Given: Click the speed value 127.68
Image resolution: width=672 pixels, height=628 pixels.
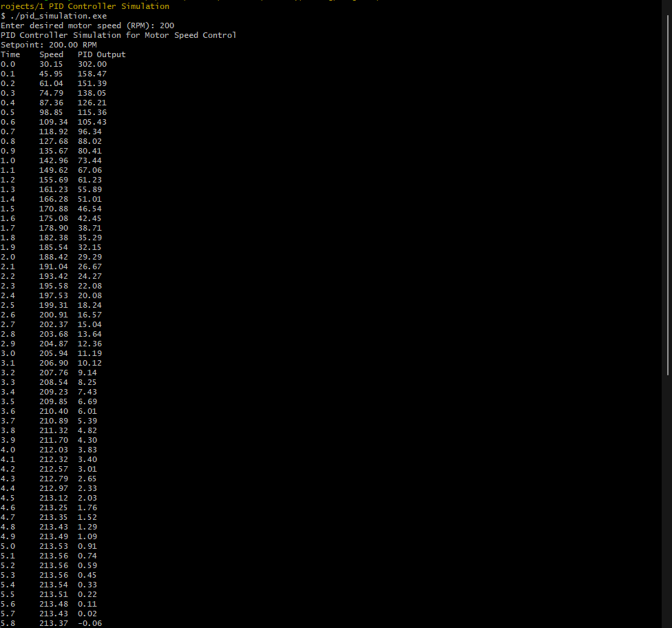Looking at the screenshot, I should point(54,141).
